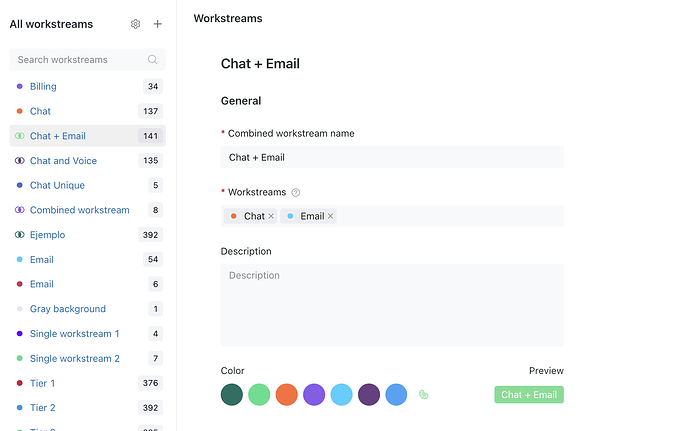Remove the Email workstream tag

[x=331, y=216]
